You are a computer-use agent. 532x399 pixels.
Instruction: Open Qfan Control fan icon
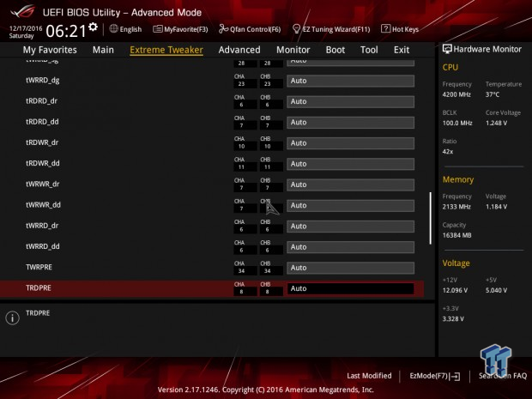click(x=223, y=29)
